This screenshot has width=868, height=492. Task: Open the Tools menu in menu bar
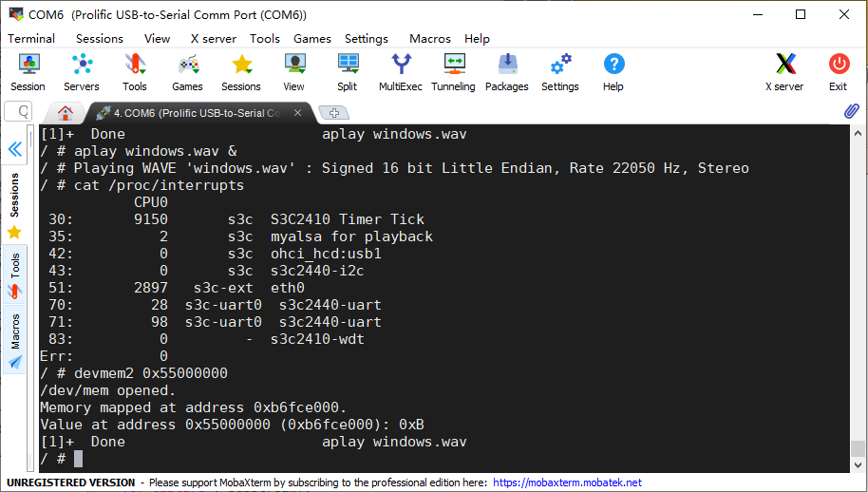click(x=265, y=39)
